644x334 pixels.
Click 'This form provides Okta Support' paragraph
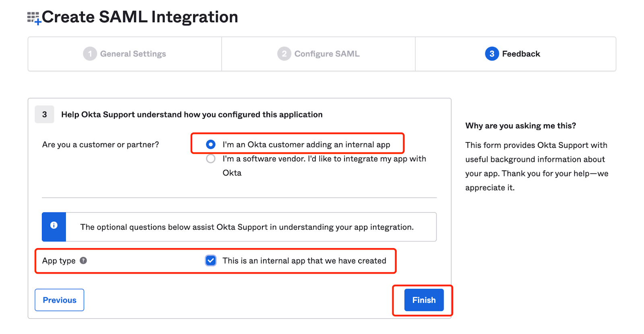click(537, 166)
